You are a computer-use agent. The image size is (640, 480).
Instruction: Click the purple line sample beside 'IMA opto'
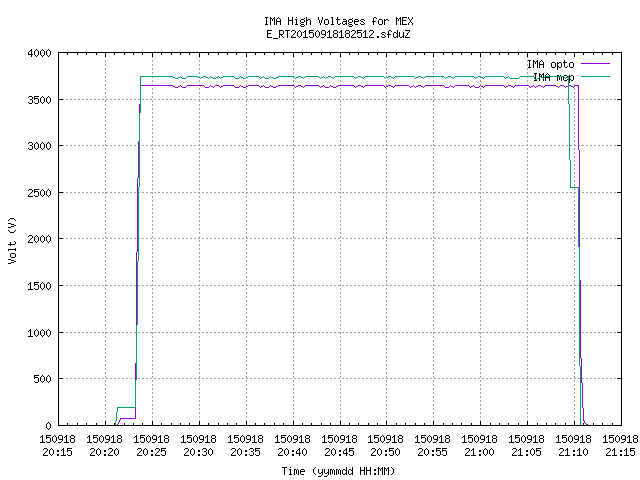(596, 64)
